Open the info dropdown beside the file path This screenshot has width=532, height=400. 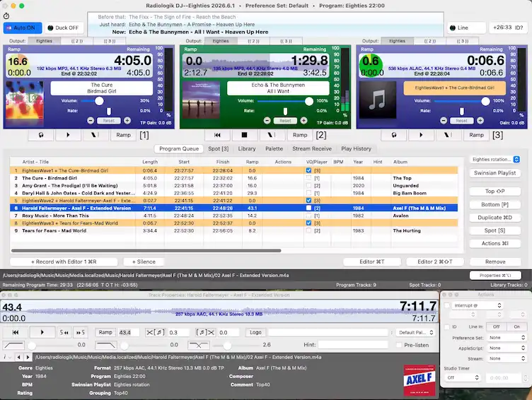pyautogui.click(x=7, y=357)
